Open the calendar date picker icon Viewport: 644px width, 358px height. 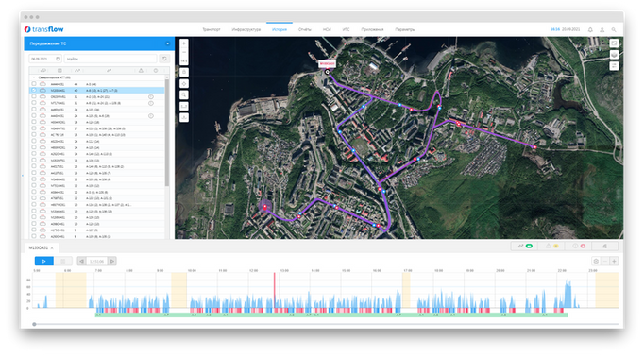58,59
